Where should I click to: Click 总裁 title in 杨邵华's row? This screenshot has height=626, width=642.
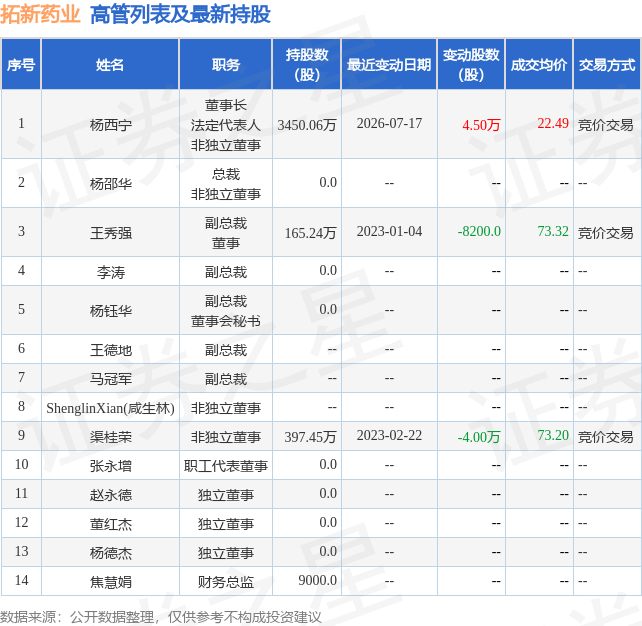point(226,174)
